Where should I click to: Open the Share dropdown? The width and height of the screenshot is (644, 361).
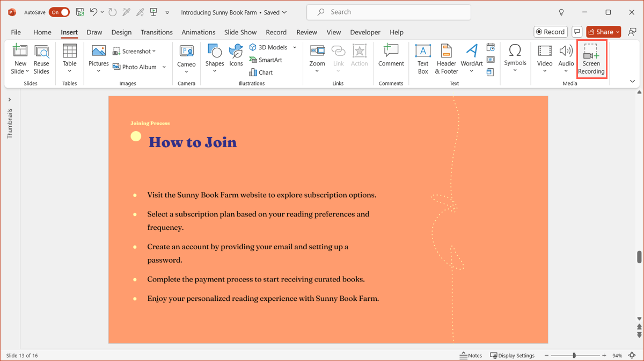(x=618, y=32)
